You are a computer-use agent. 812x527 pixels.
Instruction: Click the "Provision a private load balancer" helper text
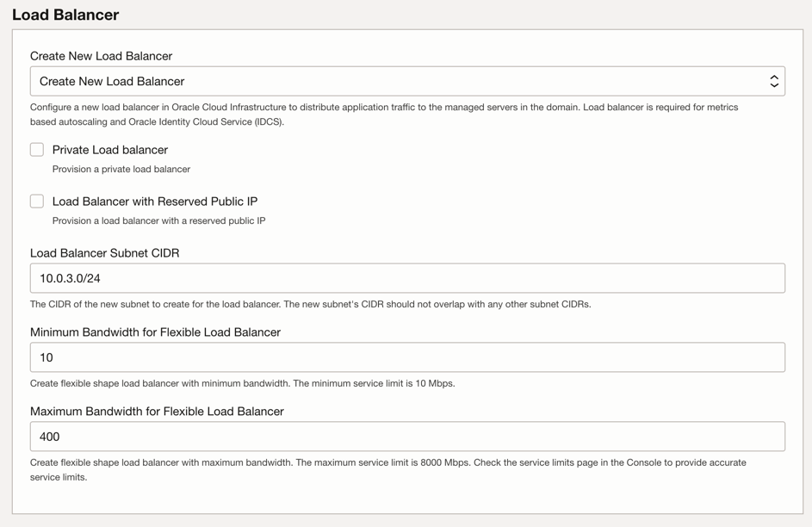pos(121,170)
